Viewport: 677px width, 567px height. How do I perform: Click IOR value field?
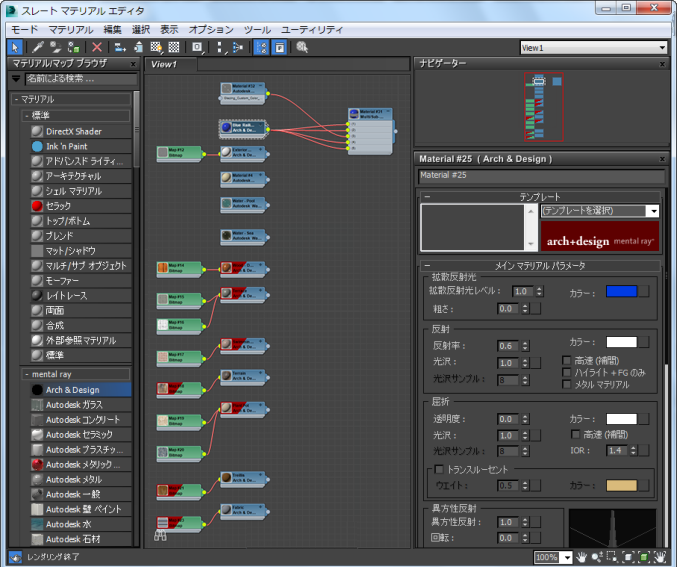617,451
